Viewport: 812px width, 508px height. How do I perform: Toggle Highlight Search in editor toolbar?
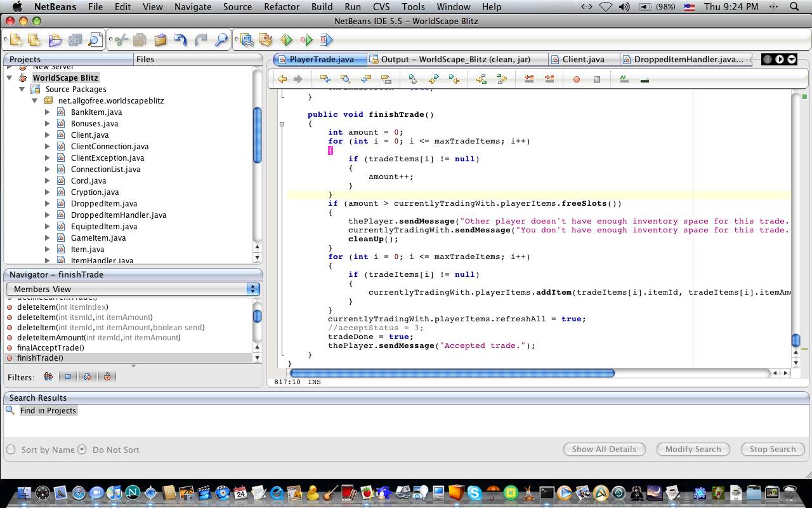coord(386,79)
